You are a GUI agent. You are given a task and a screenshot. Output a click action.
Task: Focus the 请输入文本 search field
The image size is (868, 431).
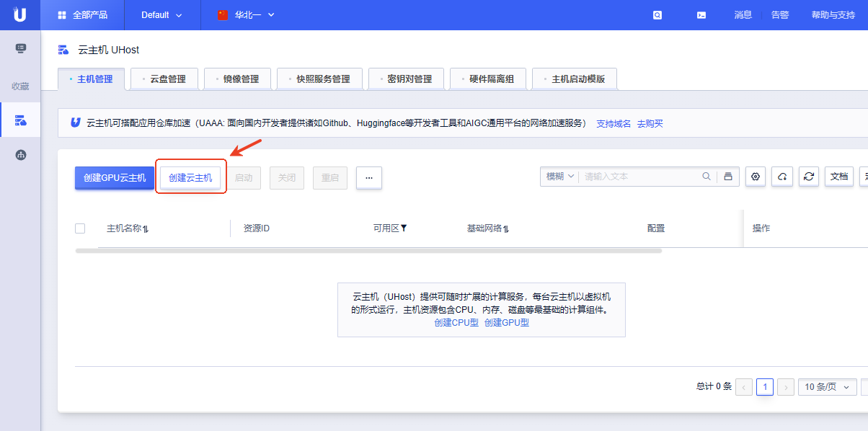coord(640,177)
